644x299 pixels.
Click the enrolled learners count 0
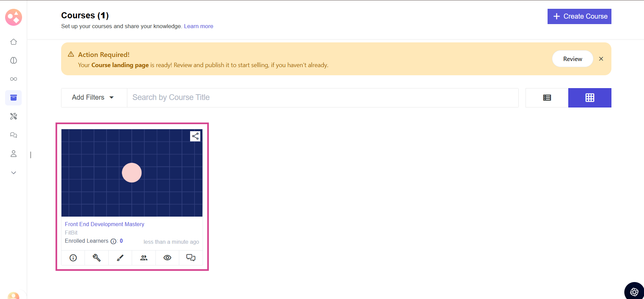point(121,241)
